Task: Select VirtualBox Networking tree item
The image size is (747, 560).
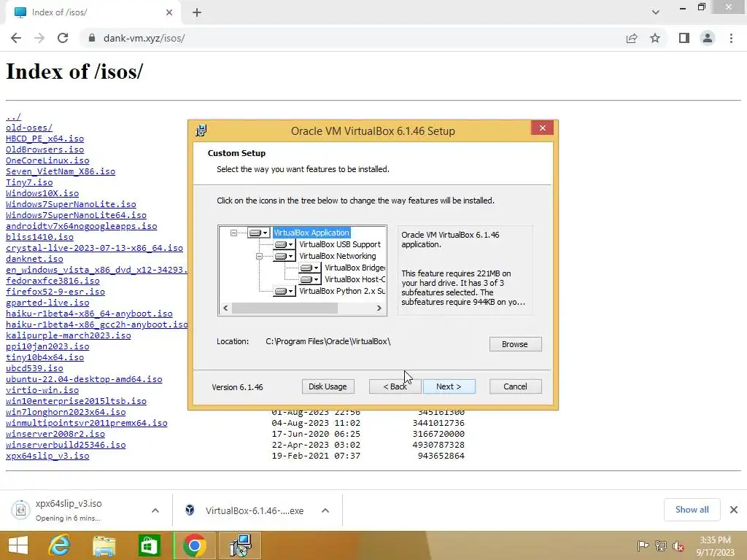Action: (337, 256)
